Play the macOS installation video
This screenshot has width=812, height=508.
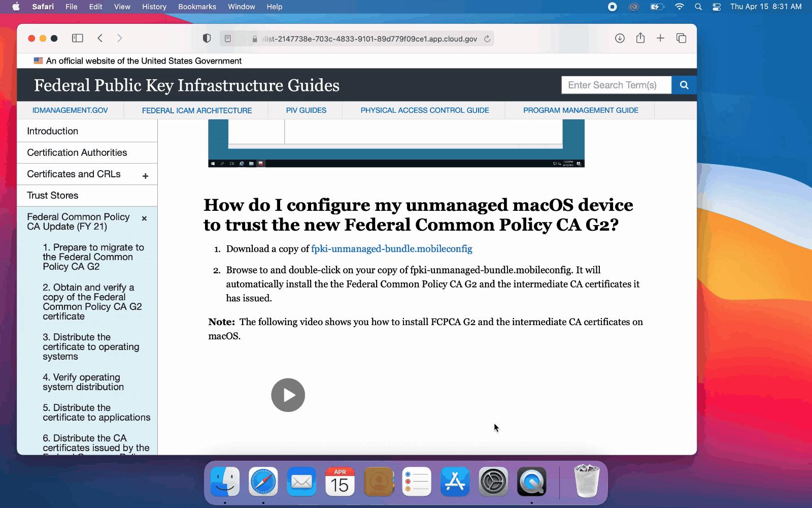pyautogui.click(x=288, y=395)
